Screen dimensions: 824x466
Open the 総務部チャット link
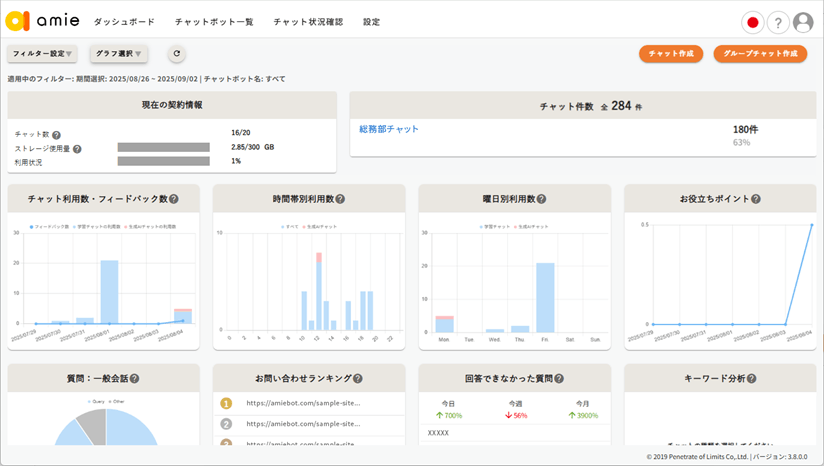point(389,129)
